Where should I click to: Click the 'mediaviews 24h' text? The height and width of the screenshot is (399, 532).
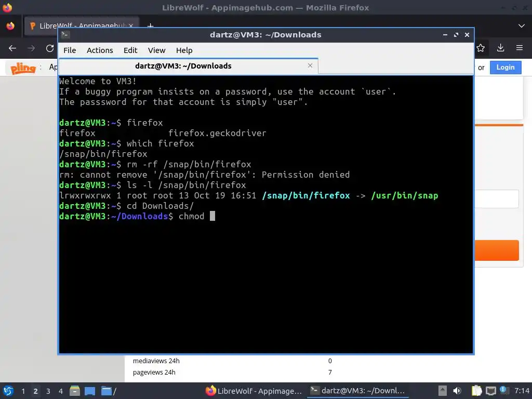pos(156,361)
